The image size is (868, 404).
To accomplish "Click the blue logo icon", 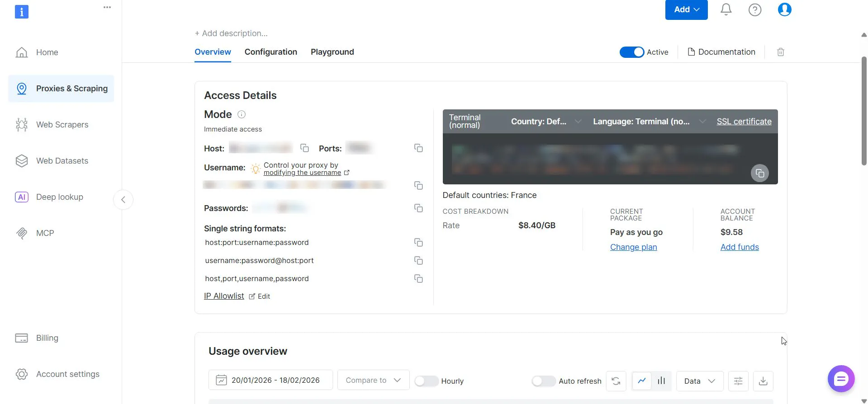I will pyautogui.click(x=22, y=12).
